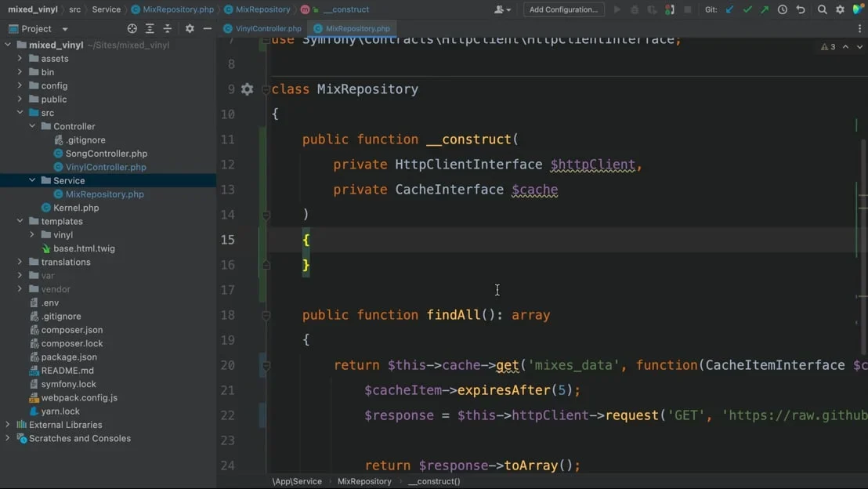The image size is (868, 489).
Task: Expand the config folder
Action: [x=20, y=85]
